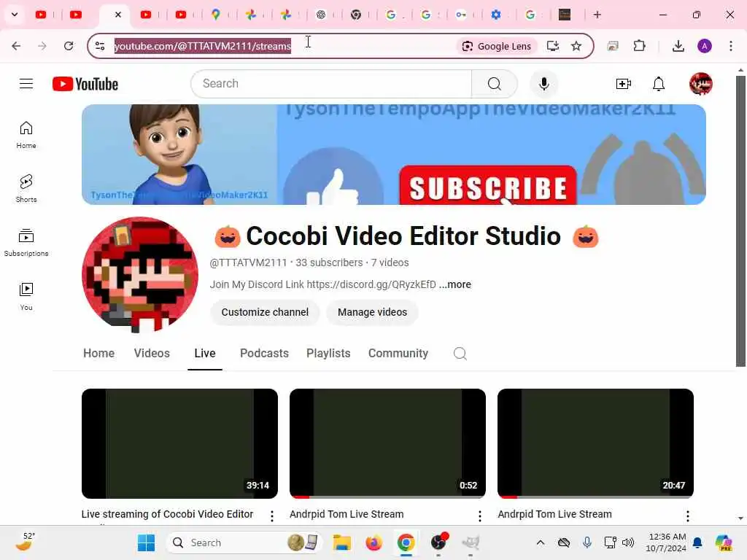The height and width of the screenshot is (560, 747).
Task: Click Customize channel button
Action: click(265, 312)
